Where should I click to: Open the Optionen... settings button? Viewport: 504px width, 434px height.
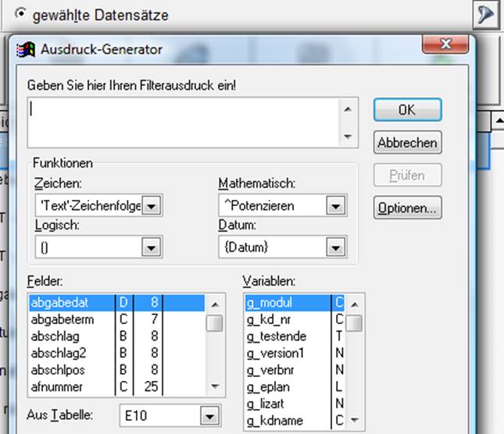click(407, 208)
